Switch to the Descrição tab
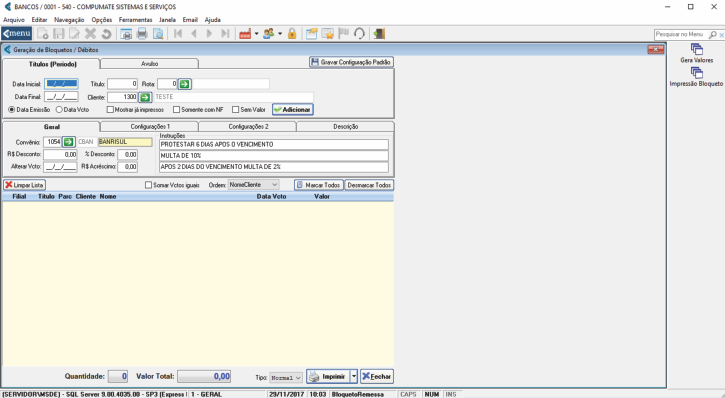The height and width of the screenshot is (398, 725). pos(345,126)
